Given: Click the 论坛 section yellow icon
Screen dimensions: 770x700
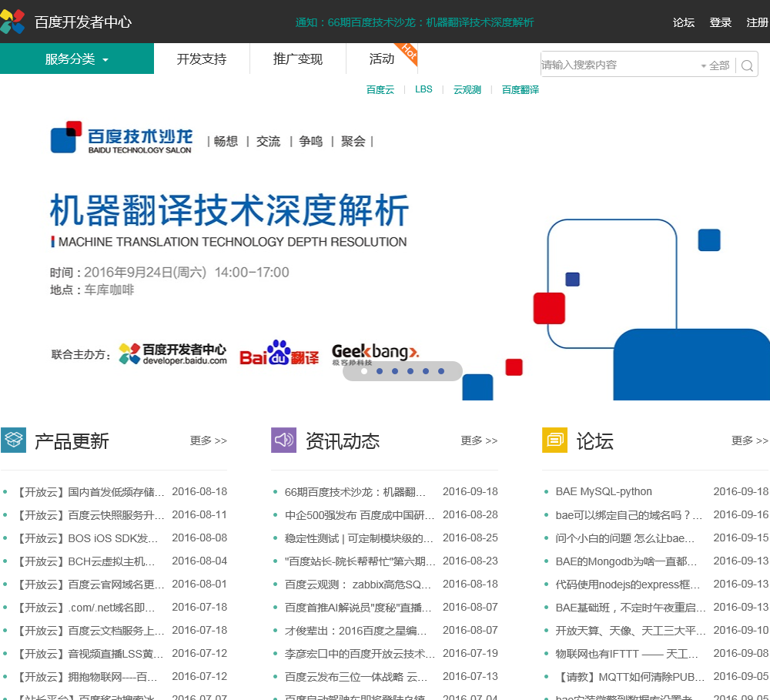Looking at the screenshot, I should pyautogui.click(x=555, y=440).
